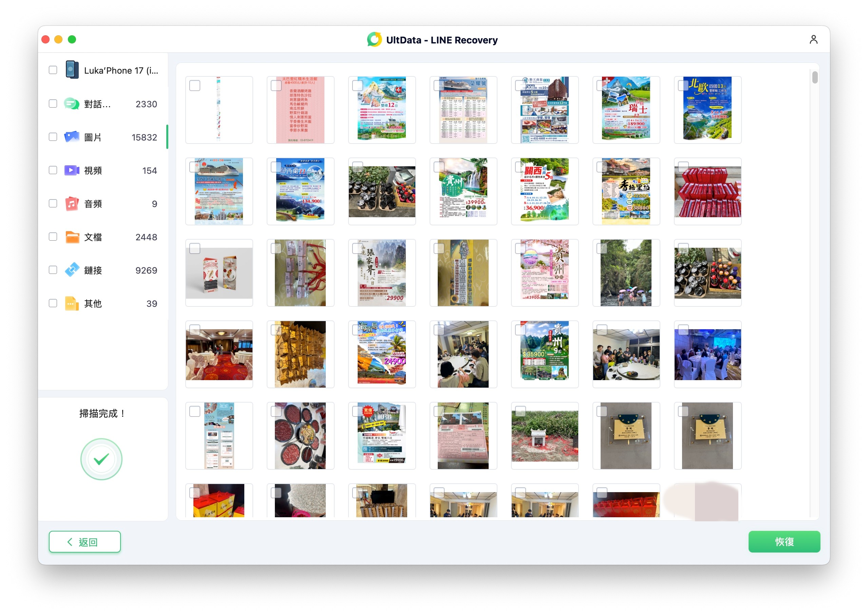Click the green 恢復 recover button
Screen dimensions: 868x615
[x=784, y=542]
